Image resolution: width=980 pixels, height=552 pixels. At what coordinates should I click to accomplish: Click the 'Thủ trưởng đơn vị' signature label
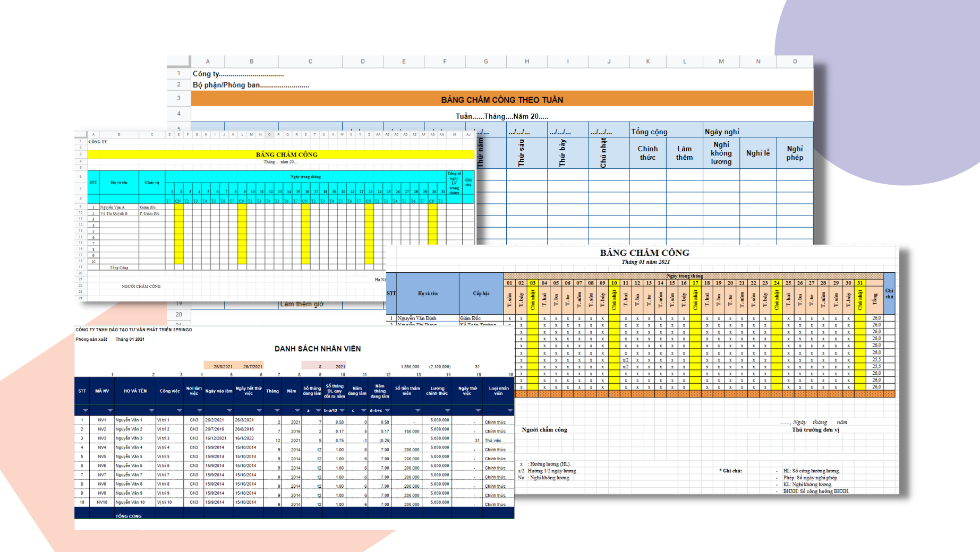(816, 430)
